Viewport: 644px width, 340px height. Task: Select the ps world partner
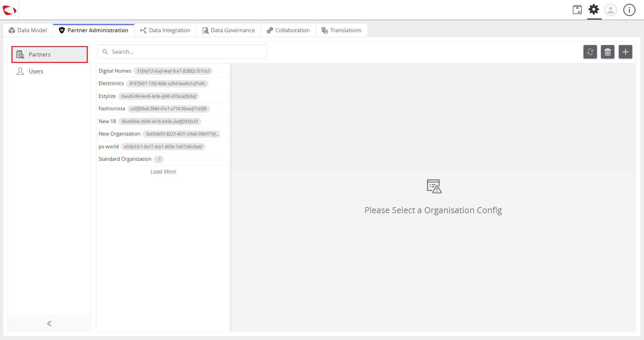tap(163, 147)
